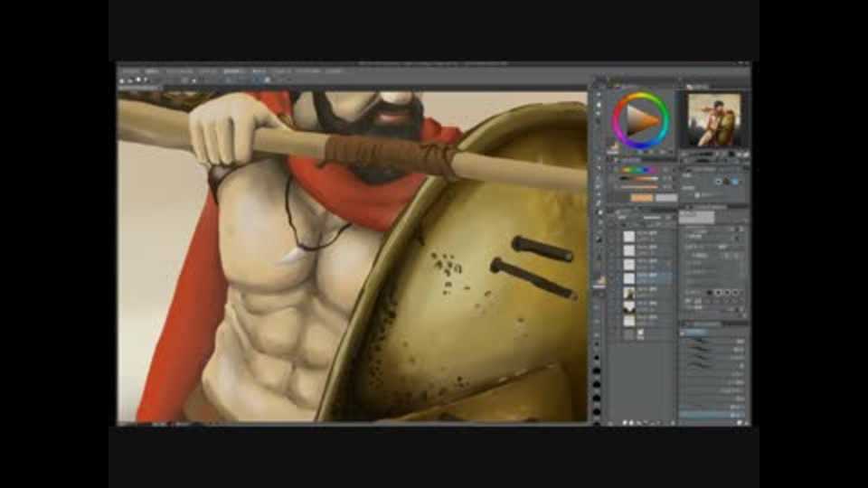Open the last menu in the menu bar
This screenshot has width=868, height=488.
[334, 71]
